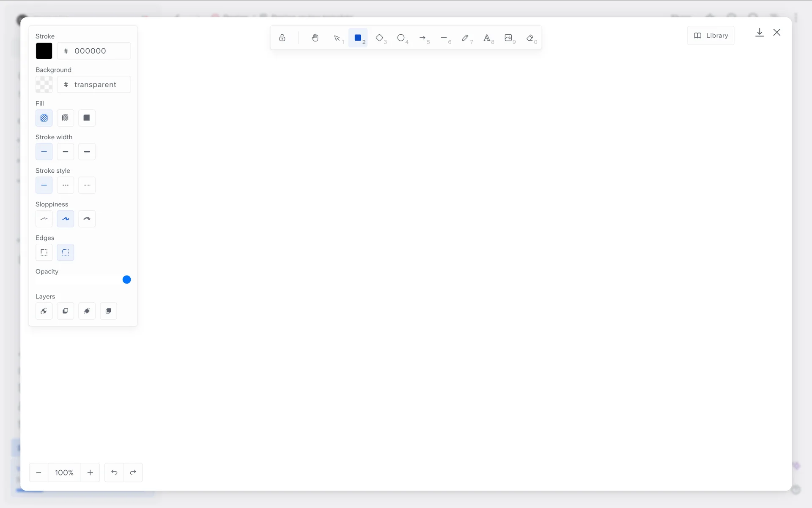Choose solid fill style
Screen dimensions: 812x508
(x=87, y=118)
